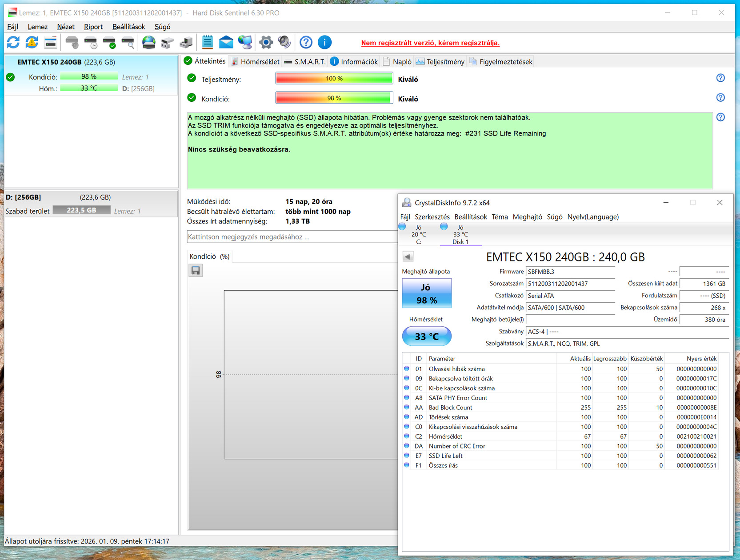Click the disk with magnifier toolbar icon

[128, 43]
